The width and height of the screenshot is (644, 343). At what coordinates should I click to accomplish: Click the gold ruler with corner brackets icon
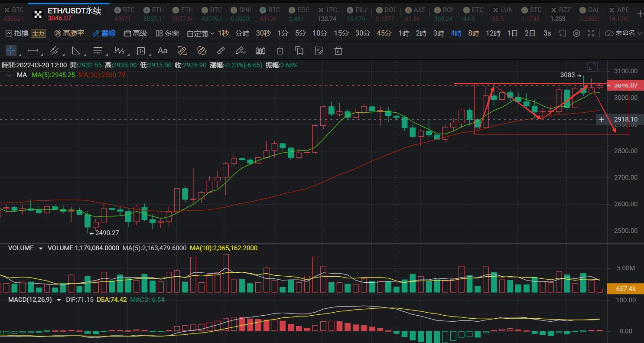pyautogui.click(x=182, y=51)
